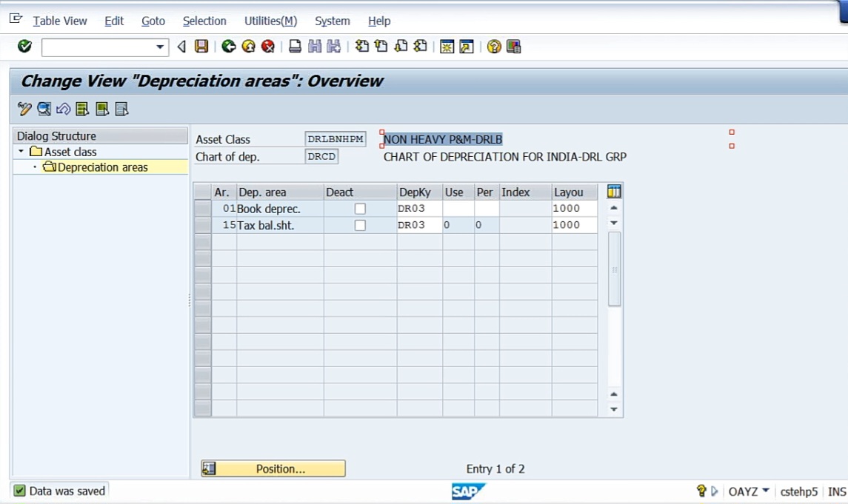This screenshot has width=848, height=504.
Task: Click the Print icon
Action: (x=295, y=47)
